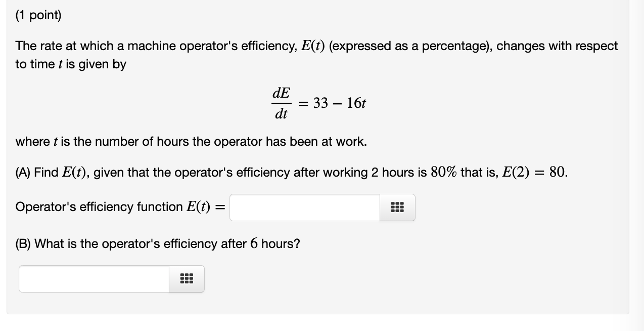This screenshot has width=644, height=331.
Task: Launch the symbol palette for the efficiency function
Action: click(x=397, y=207)
